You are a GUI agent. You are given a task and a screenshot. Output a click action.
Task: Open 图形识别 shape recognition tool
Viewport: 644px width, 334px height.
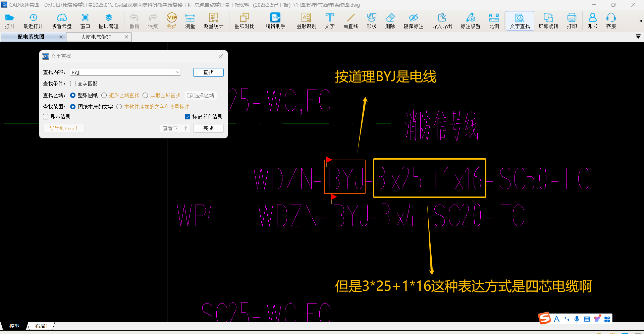click(x=306, y=21)
